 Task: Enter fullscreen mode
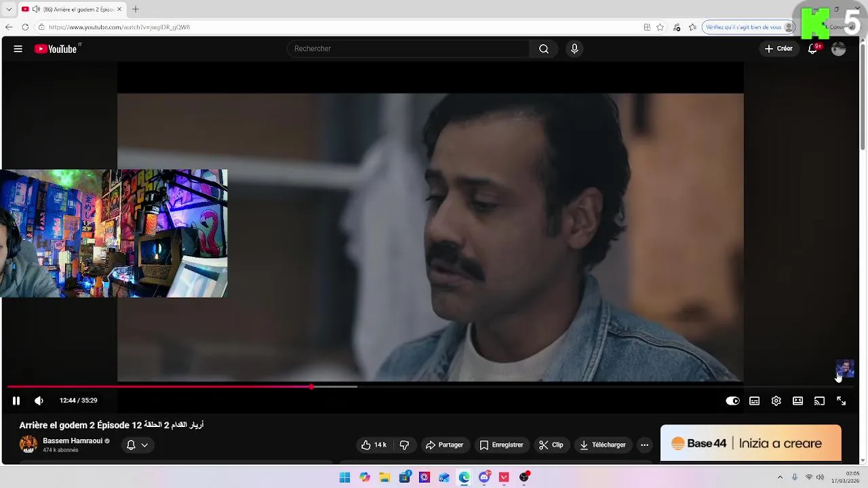(x=841, y=401)
